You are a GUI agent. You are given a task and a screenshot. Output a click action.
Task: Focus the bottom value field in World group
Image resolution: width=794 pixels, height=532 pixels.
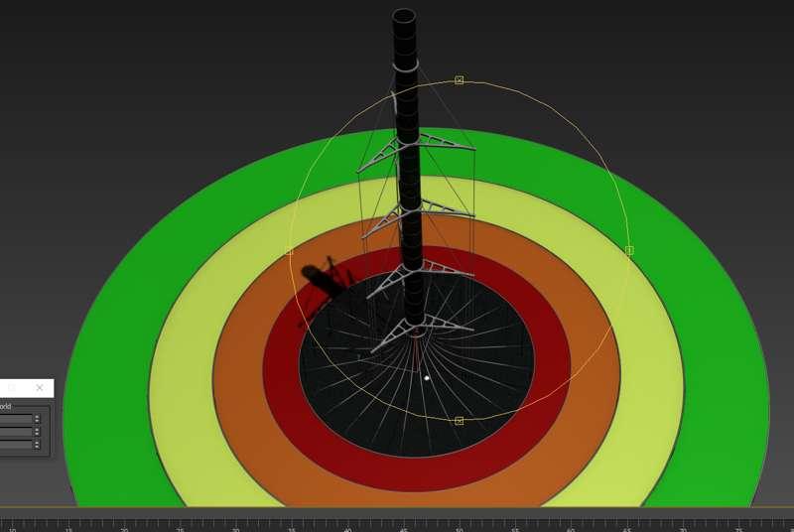tap(16, 444)
